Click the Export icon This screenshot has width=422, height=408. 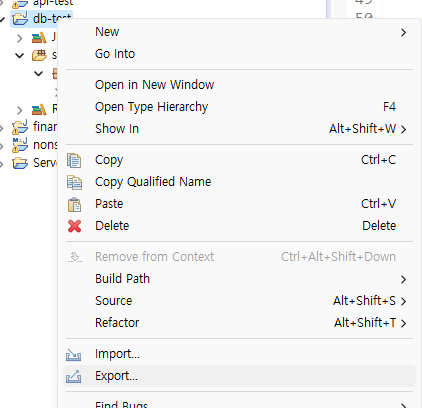pos(73,377)
